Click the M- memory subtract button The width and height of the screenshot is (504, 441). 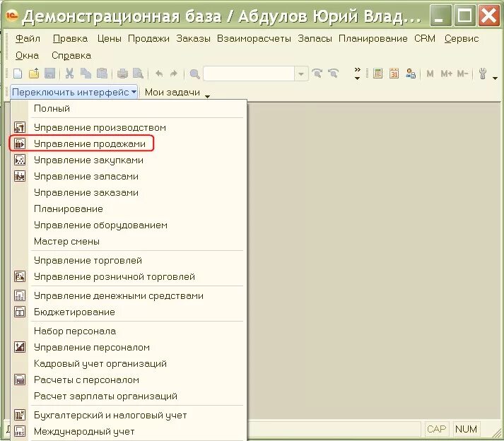coord(462,74)
